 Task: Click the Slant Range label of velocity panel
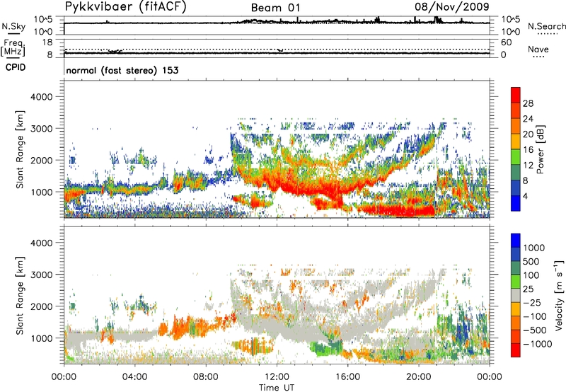[20, 295]
